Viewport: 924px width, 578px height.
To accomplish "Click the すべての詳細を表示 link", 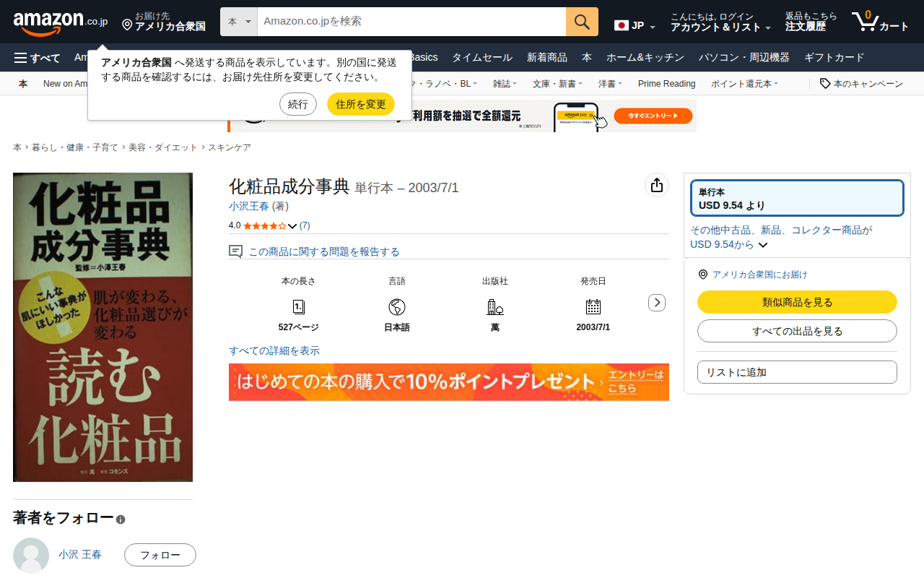I will (274, 350).
